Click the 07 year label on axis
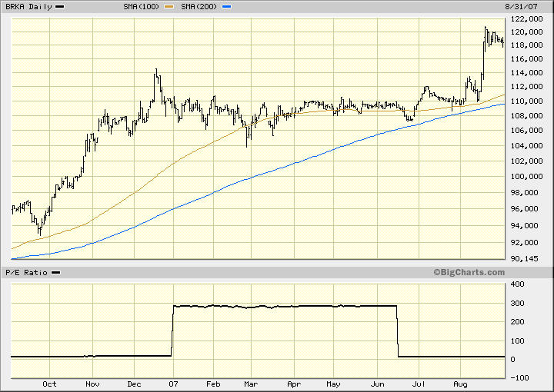The width and height of the screenshot is (554, 392). pyautogui.click(x=173, y=384)
